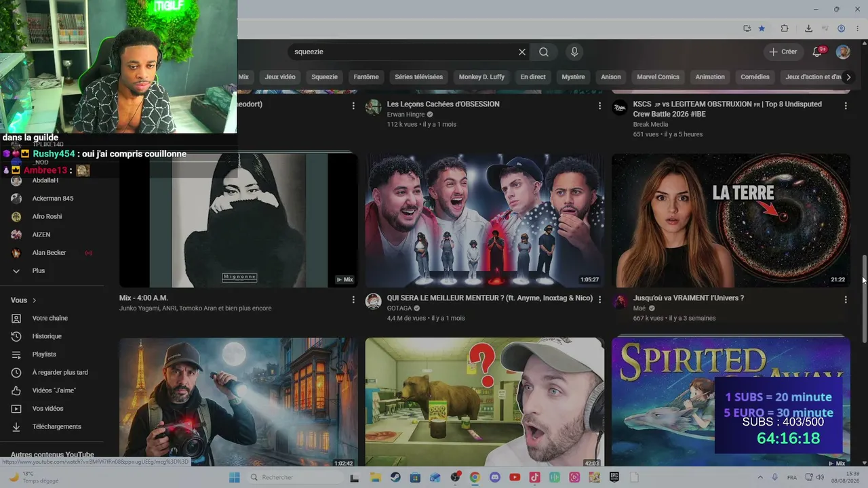Select the Comédies filter chip
The width and height of the screenshot is (868, 488).
(x=755, y=77)
